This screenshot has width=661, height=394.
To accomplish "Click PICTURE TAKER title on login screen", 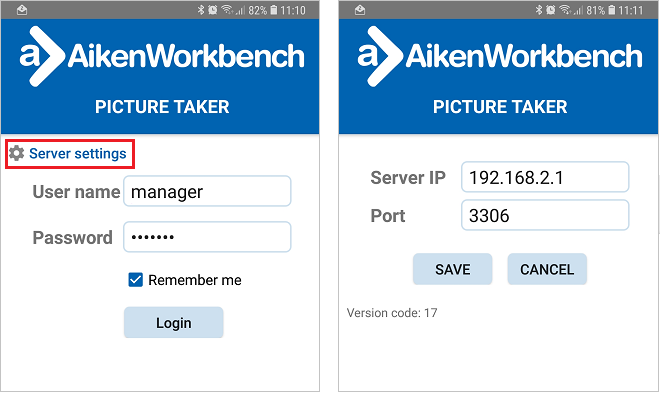I will 162,107.
